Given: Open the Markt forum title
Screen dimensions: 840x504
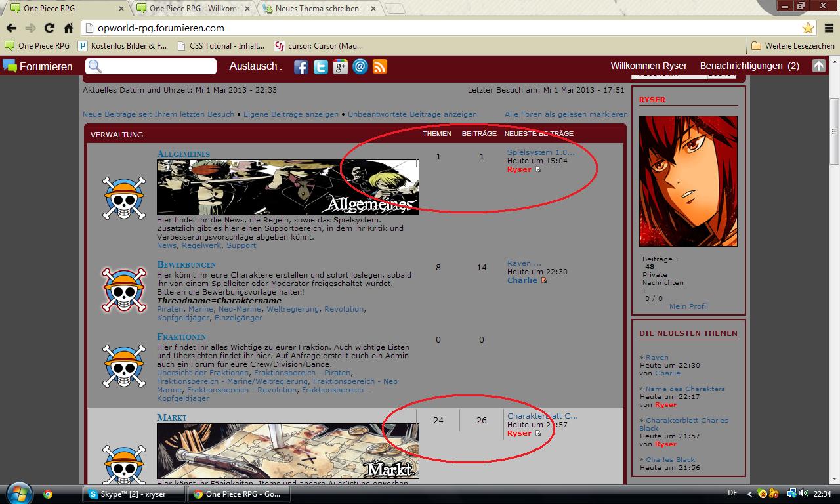Looking at the screenshot, I should tap(171, 417).
